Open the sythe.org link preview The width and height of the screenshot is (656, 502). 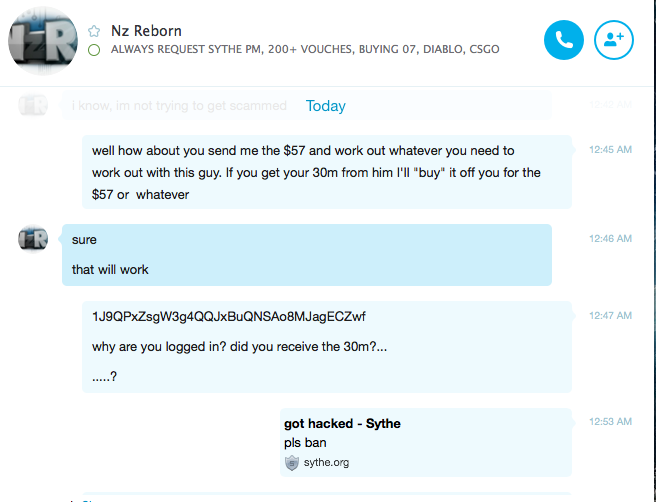pyautogui.click(x=425, y=443)
